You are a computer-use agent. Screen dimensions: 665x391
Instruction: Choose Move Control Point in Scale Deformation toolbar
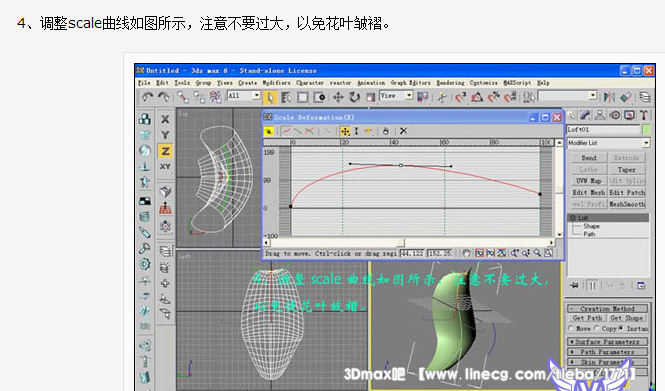345,131
